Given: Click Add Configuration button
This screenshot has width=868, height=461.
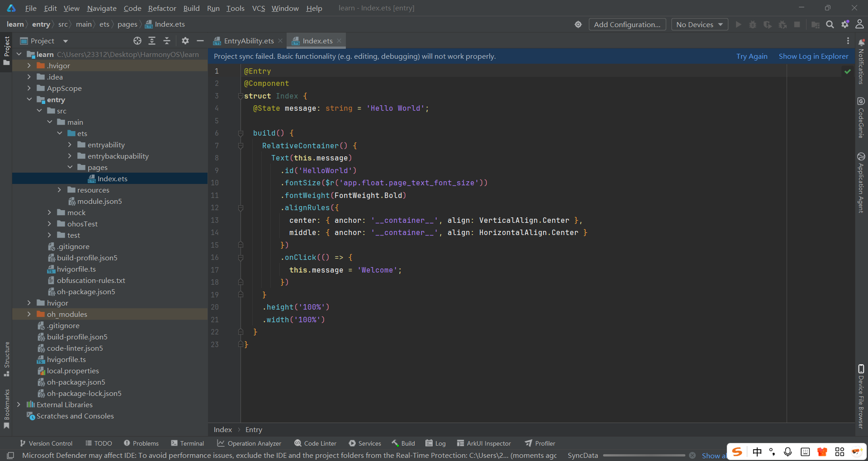Looking at the screenshot, I should click(x=627, y=24).
